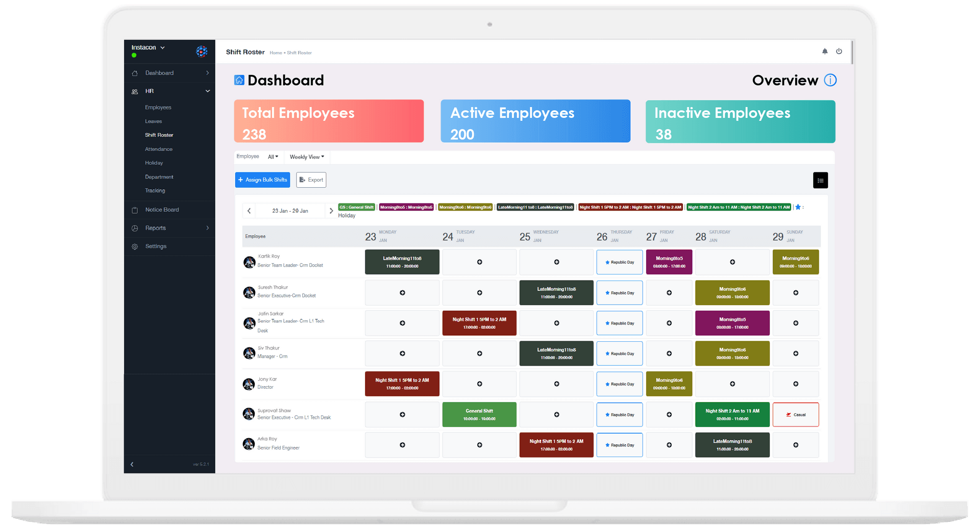This screenshot has width=980, height=529.
Task: Open Suprovat Shaw's Casual leave on Sunday
Action: pos(796,415)
